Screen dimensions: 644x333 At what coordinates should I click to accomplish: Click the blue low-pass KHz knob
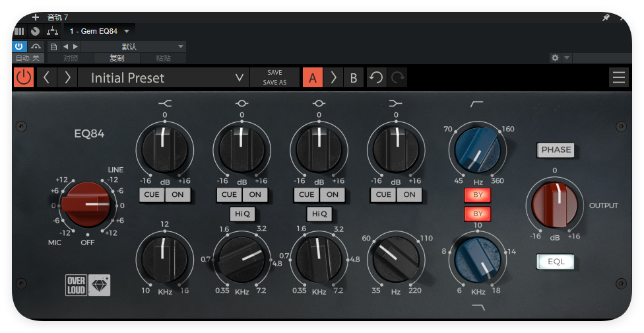[x=478, y=260]
